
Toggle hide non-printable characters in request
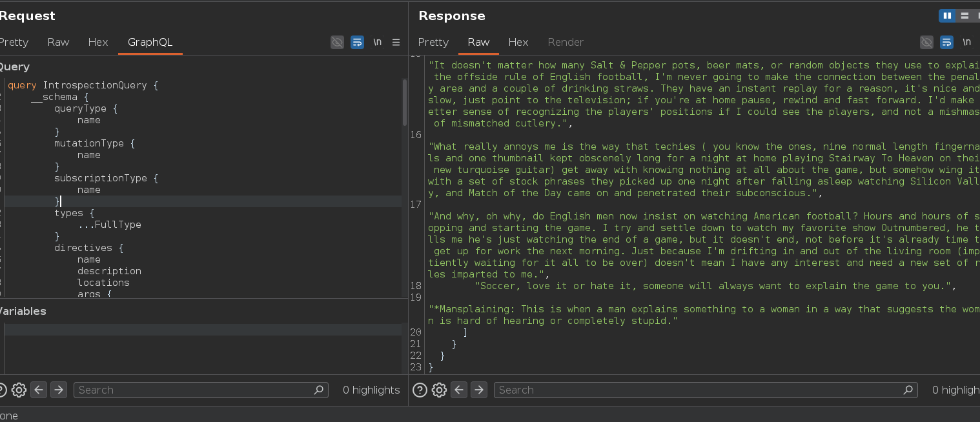pyautogui.click(x=337, y=42)
